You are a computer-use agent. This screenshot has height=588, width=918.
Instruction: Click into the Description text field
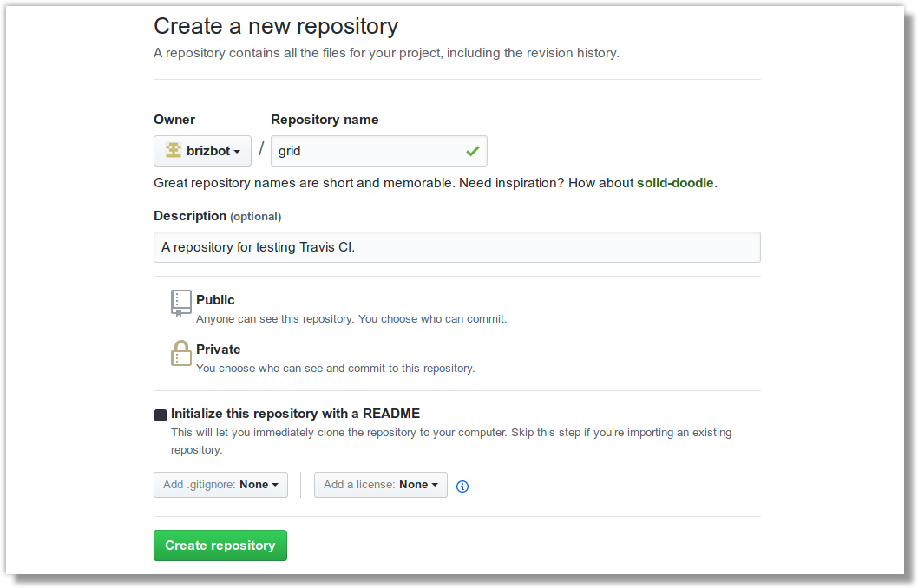coord(457,247)
